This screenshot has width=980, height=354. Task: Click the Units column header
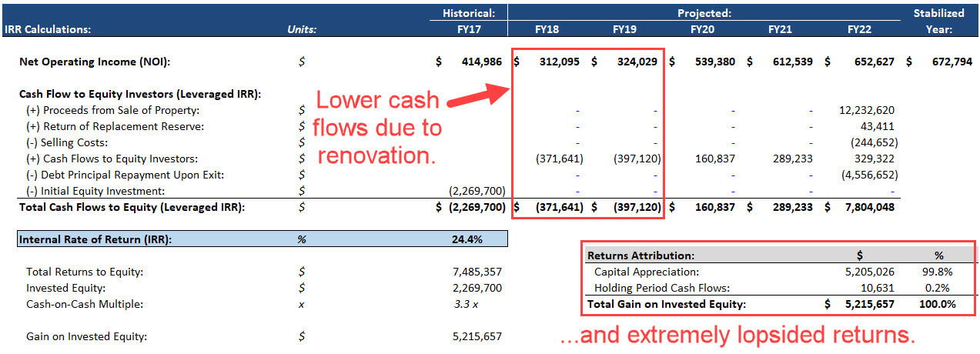coord(302,30)
